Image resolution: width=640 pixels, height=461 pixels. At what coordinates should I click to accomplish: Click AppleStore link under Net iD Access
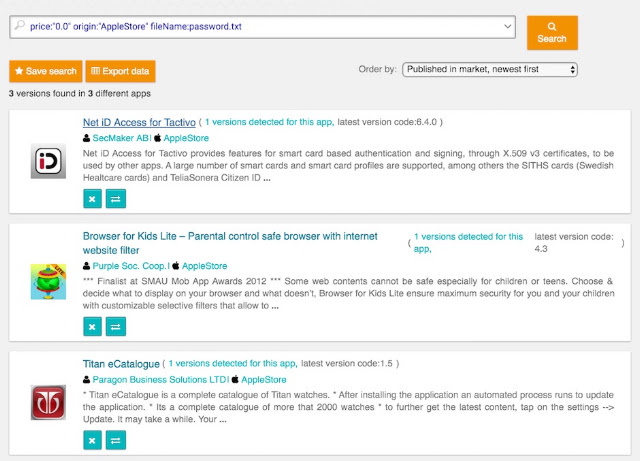pos(186,138)
